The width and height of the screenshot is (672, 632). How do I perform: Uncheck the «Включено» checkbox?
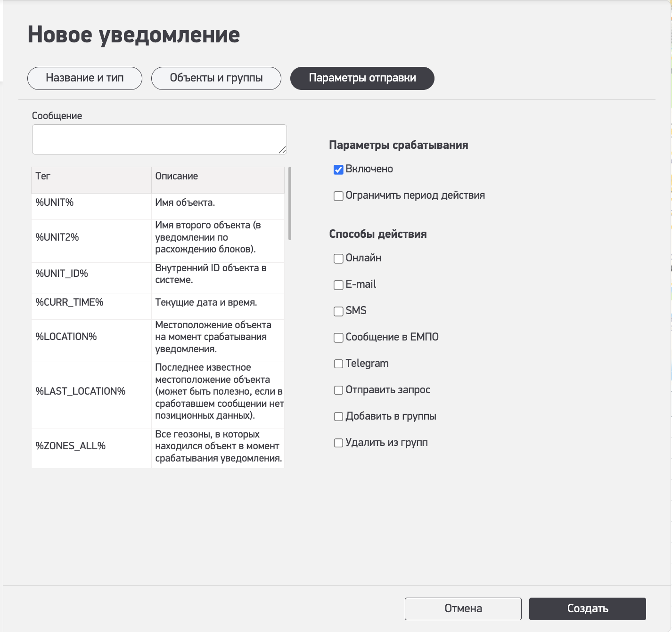[x=338, y=170]
